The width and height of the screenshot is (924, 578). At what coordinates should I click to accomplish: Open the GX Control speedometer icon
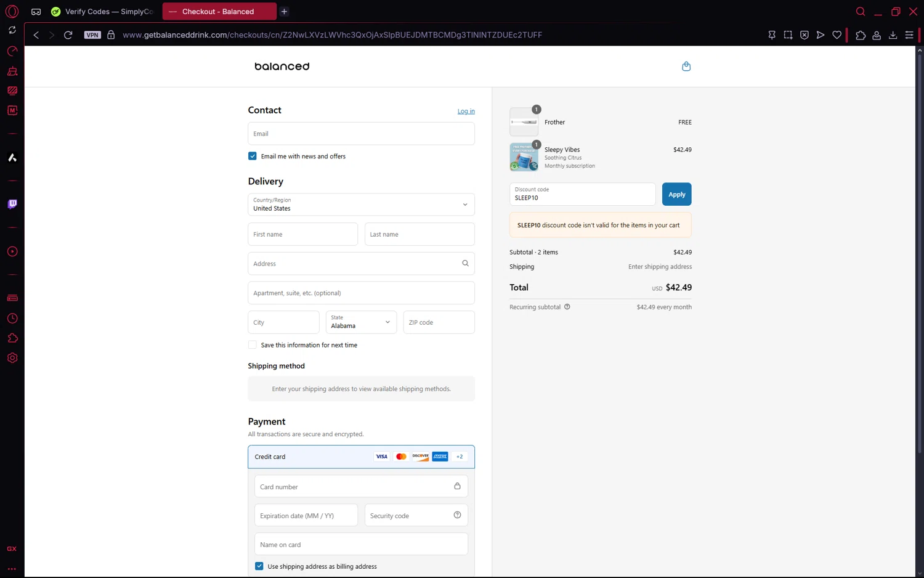pyautogui.click(x=12, y=51)
